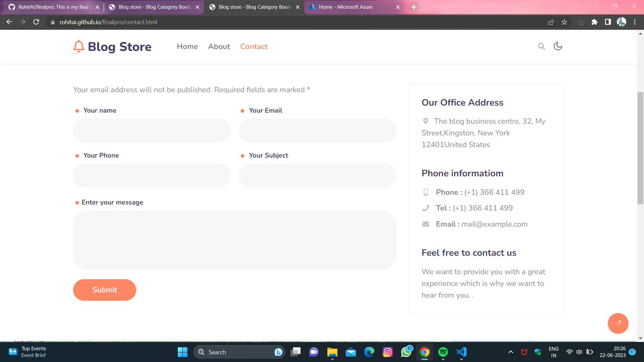Open the Blog Store search icon

point(541,46)
